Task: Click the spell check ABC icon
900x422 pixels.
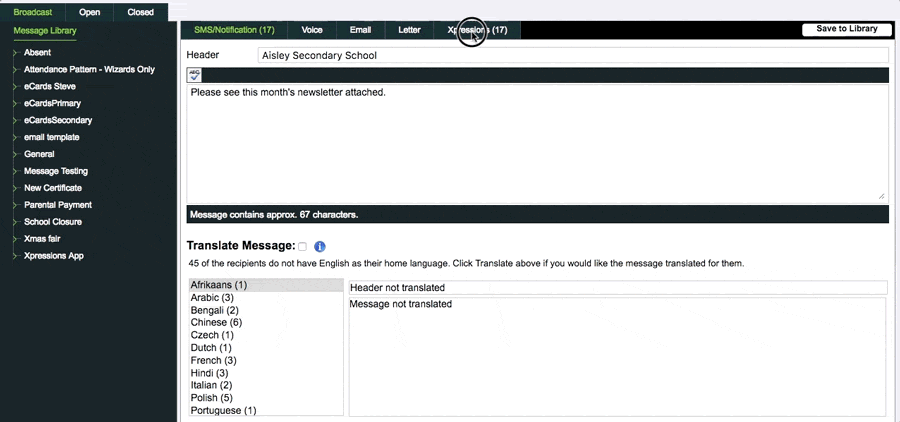Action: click(x=195, y=75)
